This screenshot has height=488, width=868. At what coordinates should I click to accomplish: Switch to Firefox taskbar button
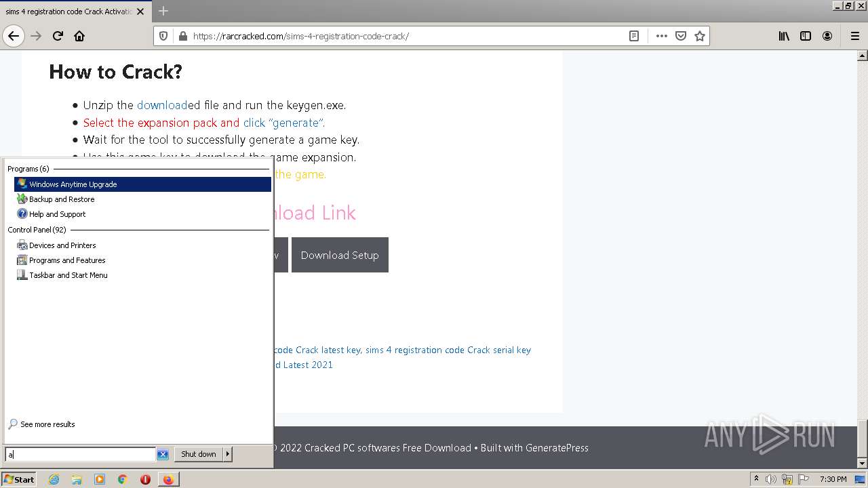[x=168, y=479]
